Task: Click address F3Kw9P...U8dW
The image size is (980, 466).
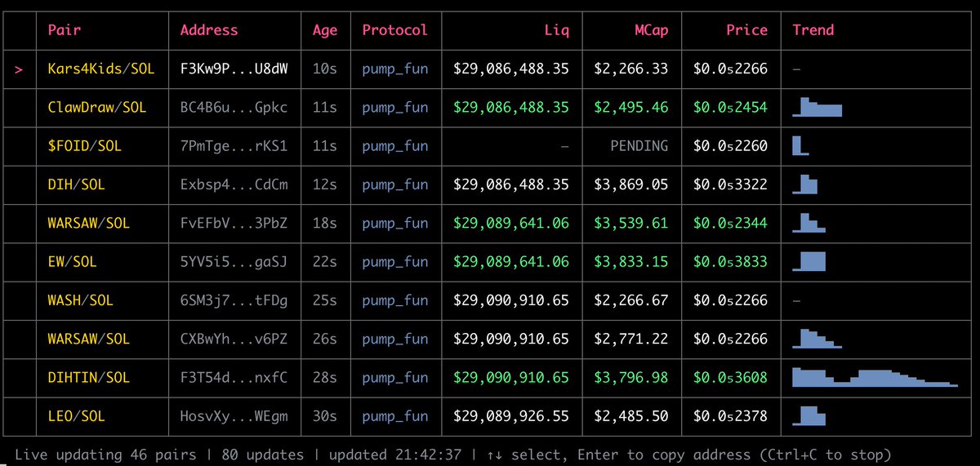Action: pos(234,69)
